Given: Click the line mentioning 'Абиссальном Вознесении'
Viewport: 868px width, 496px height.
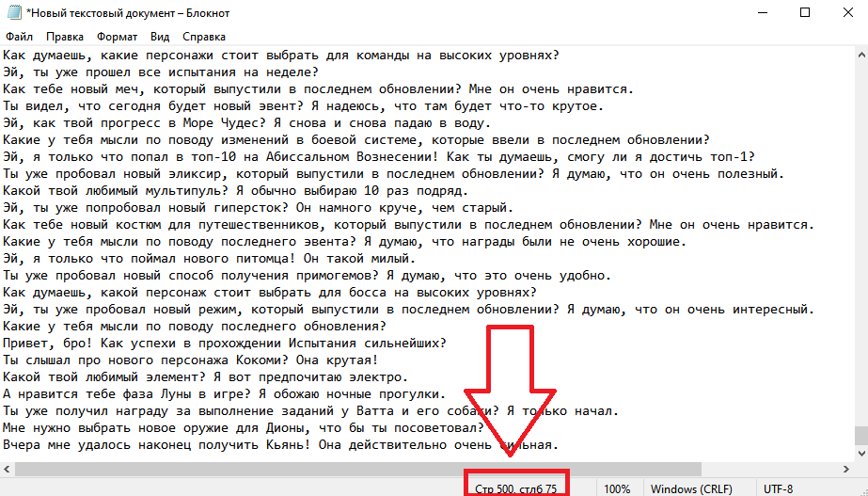Looking at the screenshot, I should click(379, 157).
